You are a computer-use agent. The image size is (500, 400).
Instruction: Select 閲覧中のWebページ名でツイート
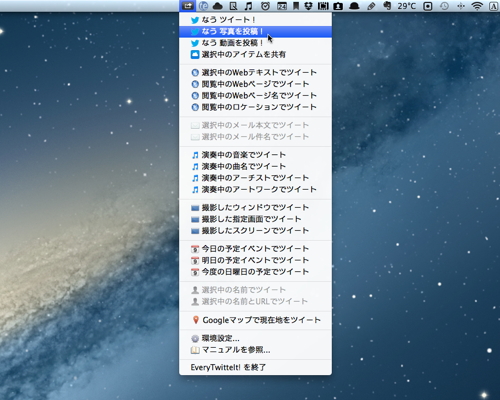255,95
